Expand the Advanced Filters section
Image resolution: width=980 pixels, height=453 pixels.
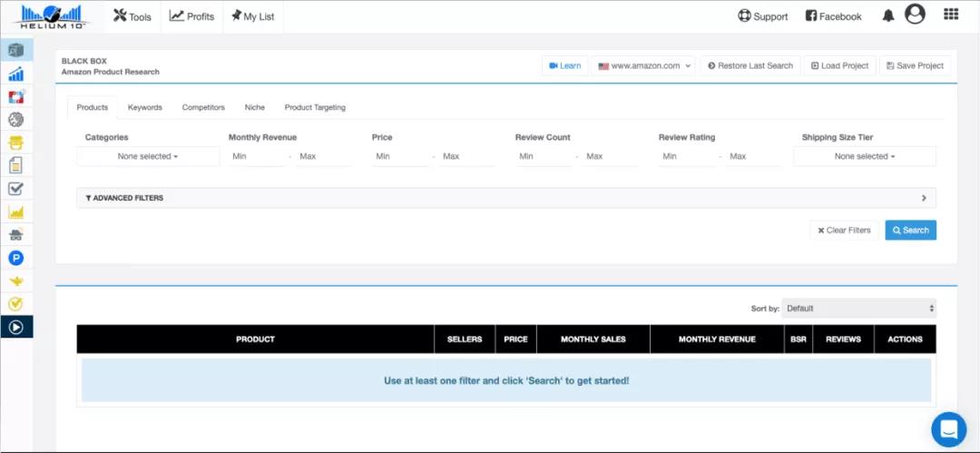[x=505, y=198]
